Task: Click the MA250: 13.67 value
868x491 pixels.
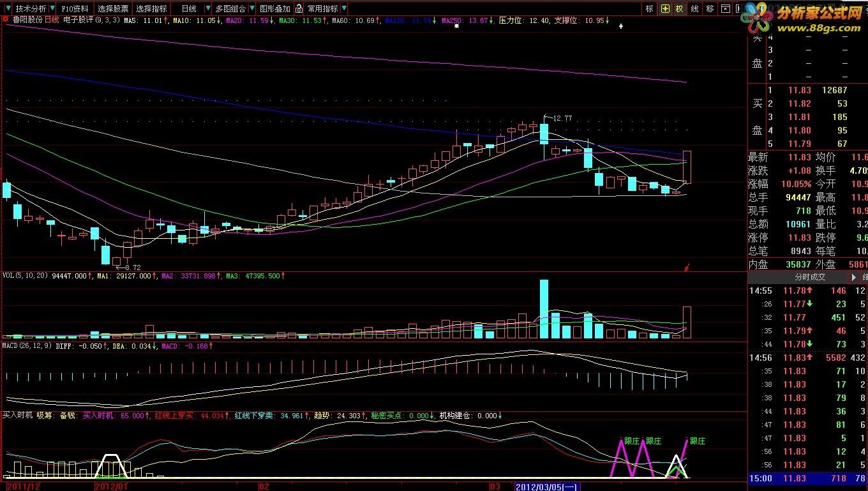Action: [x=467, y=20]
